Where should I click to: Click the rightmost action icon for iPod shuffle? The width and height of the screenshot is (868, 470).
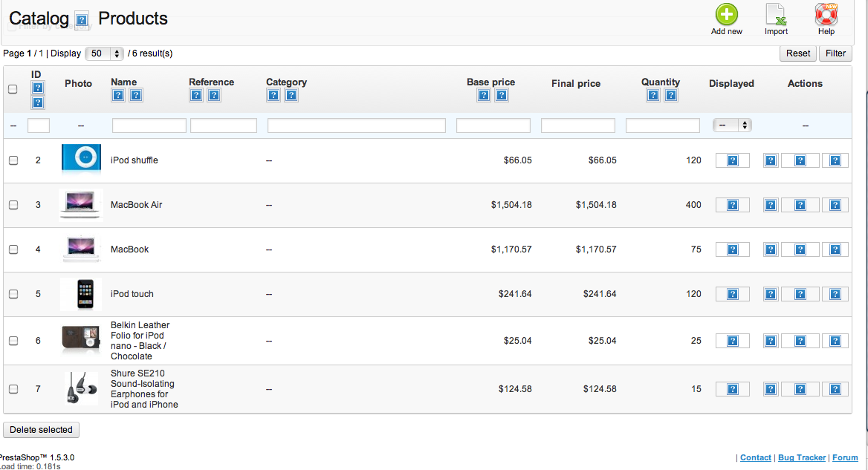(835, 160)
